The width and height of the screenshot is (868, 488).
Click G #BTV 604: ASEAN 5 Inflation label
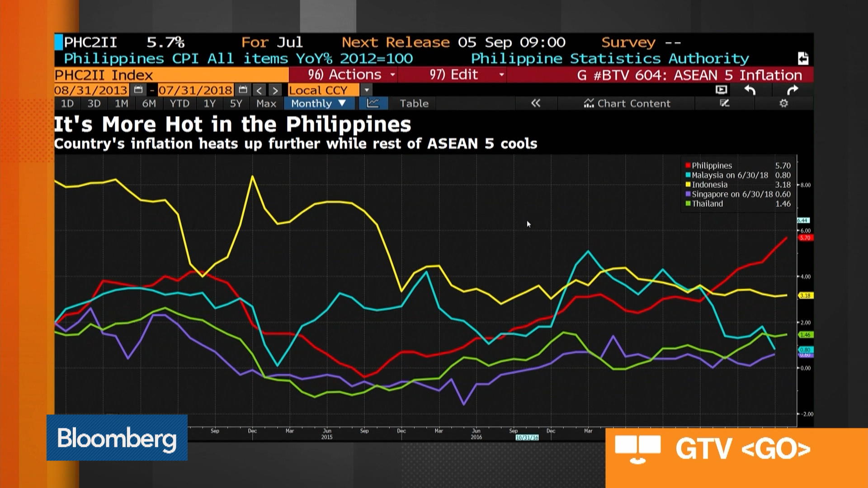(689, 75)
